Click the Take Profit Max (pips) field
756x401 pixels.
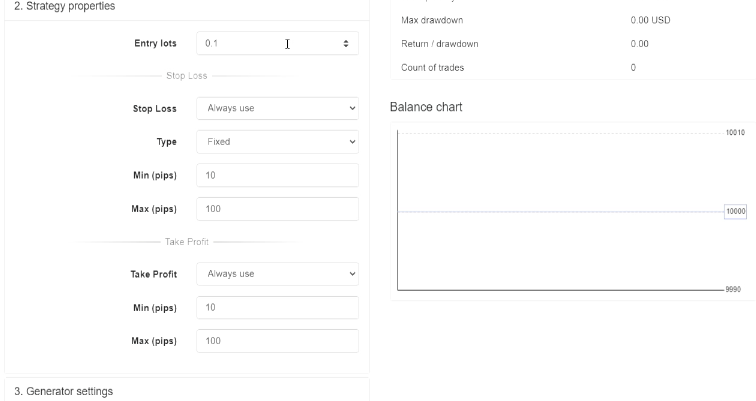(277, 341)
